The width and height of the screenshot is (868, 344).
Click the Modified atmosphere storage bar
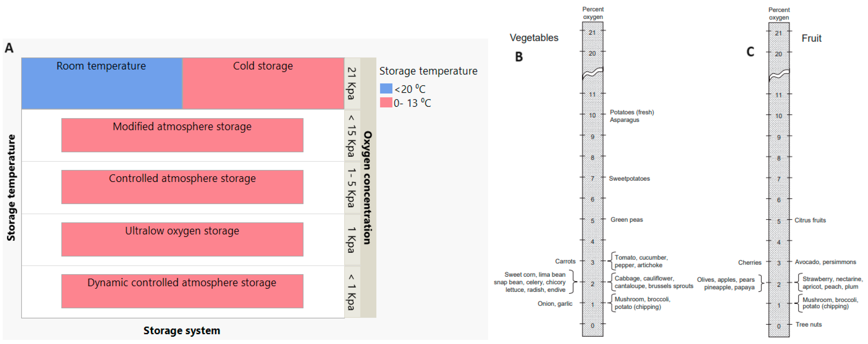pyautogui.click(x=182, y=135)
